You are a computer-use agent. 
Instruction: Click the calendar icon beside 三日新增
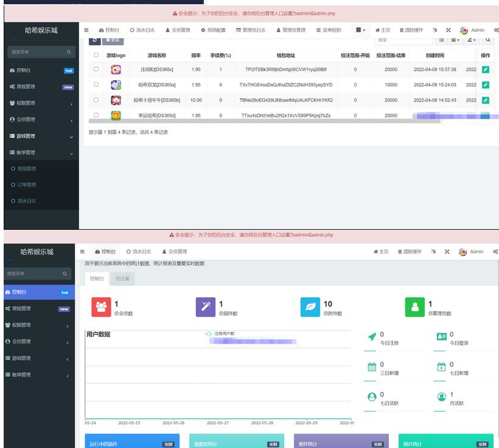[x=372, y=367]
